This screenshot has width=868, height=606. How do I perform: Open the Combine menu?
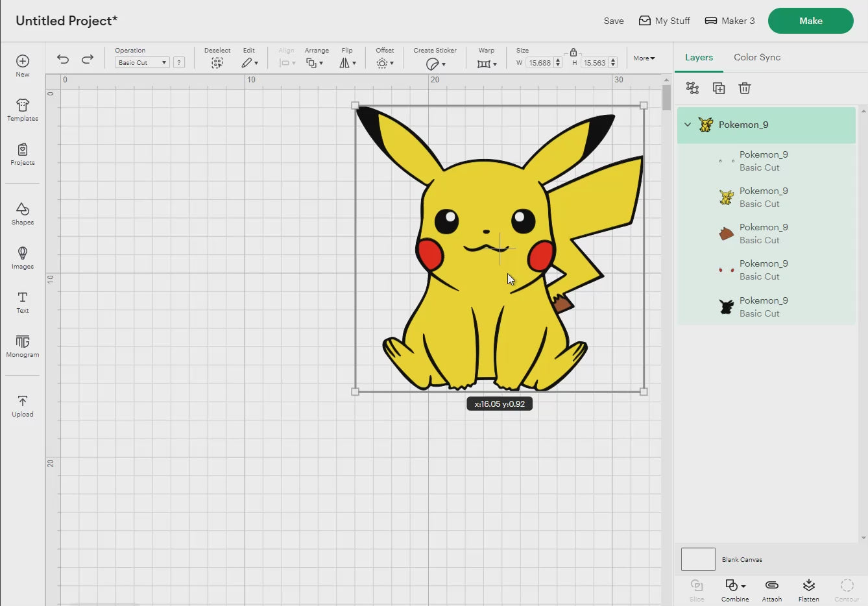point(735,590)
